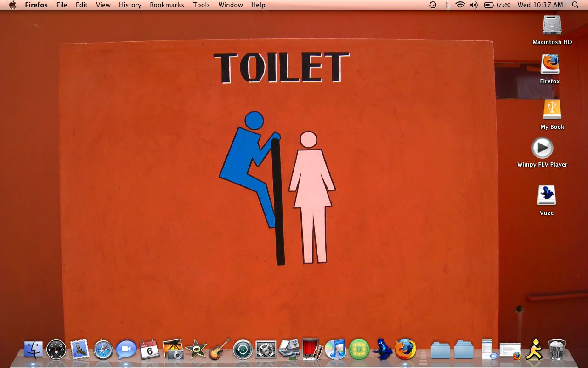Open the Mail app in Dock
Viewport: 588px width, 368px height.
coord(79,350)
